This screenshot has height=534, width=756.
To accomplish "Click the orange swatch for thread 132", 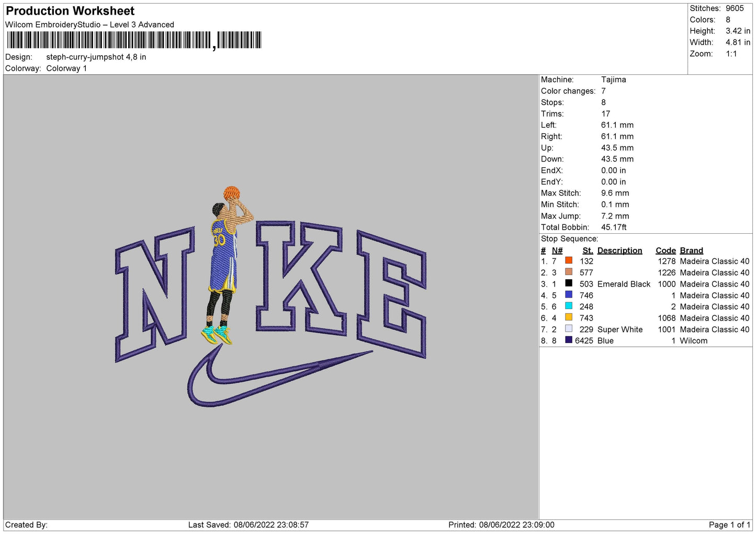I will click(x=569, y=260).
